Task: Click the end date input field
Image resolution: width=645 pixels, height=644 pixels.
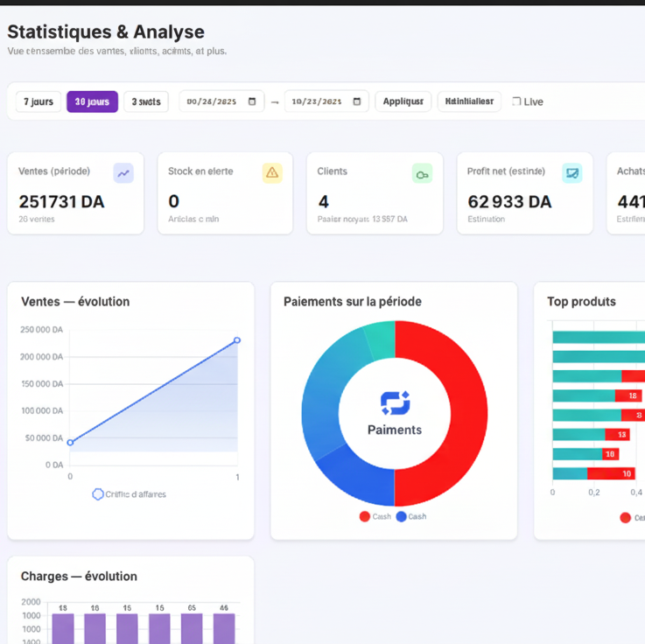Action: (x=317, y=101)
